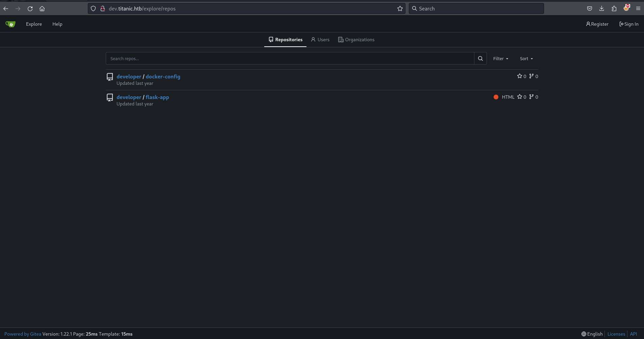This screenshot has width=644, height=339.
Task: Open the English language selector
Action: [x=592, y=334]
